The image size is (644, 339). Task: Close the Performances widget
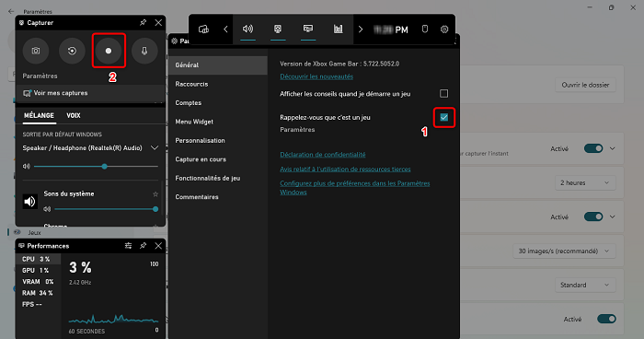point(158,246)
